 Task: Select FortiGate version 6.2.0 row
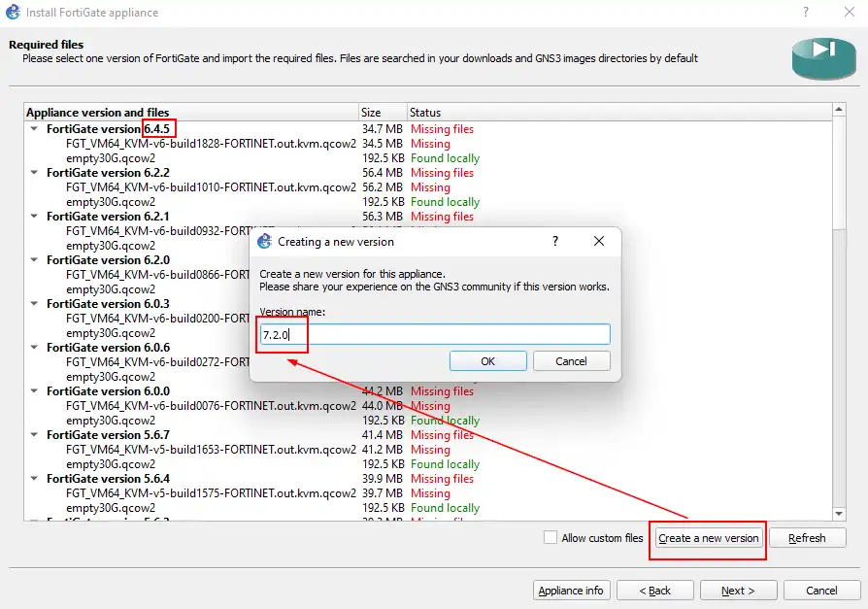pyautogui.click(x=108, y=260)
